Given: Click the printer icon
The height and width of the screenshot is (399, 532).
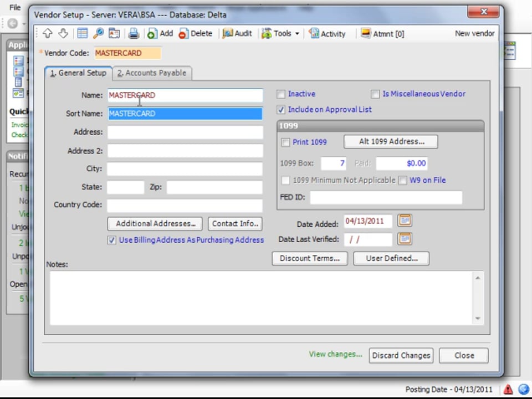Looking at the screenshot, I should click(x=134, y=33).
